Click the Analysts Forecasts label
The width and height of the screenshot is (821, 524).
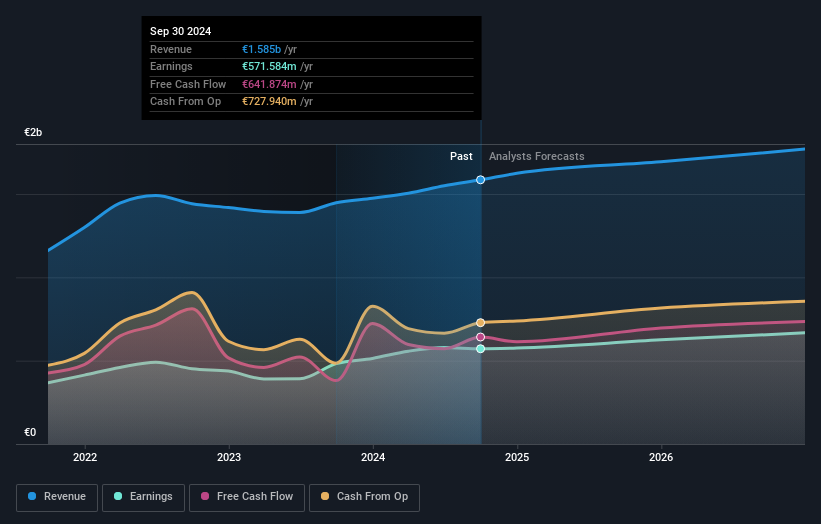coord(537,156)
